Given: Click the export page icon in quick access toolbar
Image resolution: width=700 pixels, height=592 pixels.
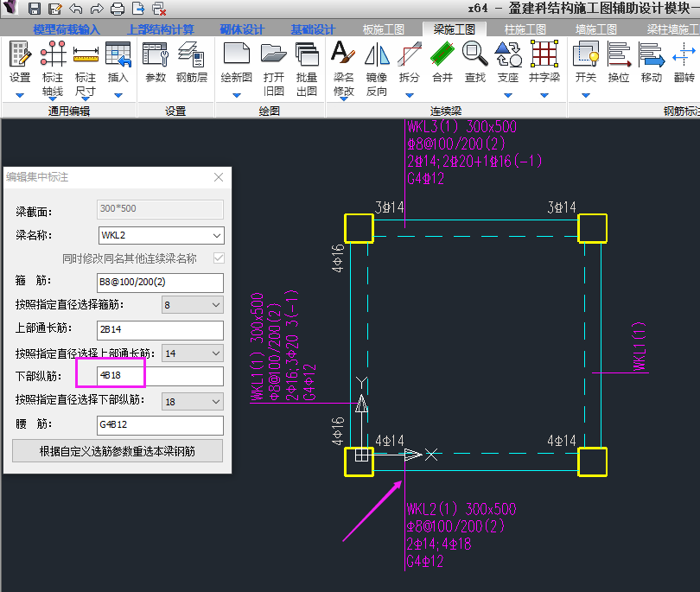Looking at the screenshot, I should click(138, 9).
